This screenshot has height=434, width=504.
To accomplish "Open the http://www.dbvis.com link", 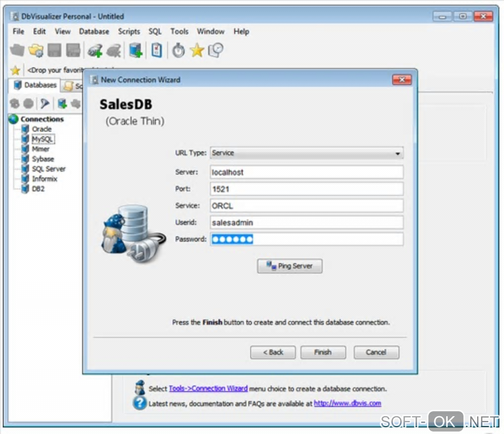I will coord(347,403).
